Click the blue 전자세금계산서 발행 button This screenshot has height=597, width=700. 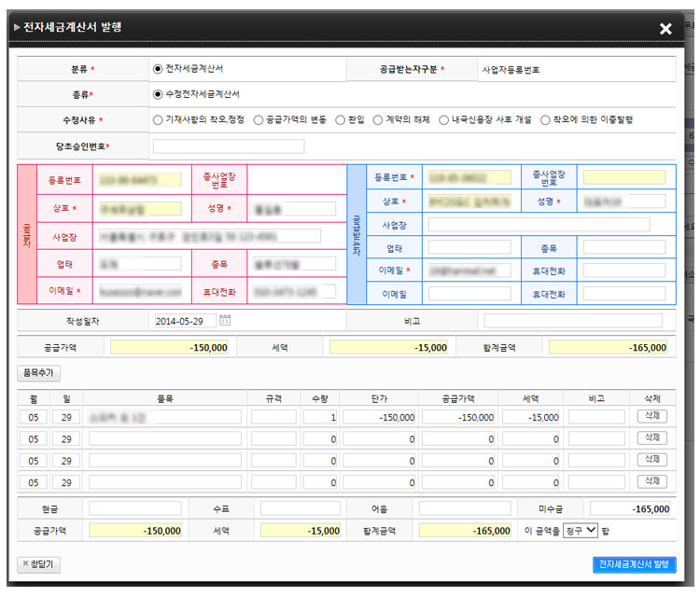[635, 564]
